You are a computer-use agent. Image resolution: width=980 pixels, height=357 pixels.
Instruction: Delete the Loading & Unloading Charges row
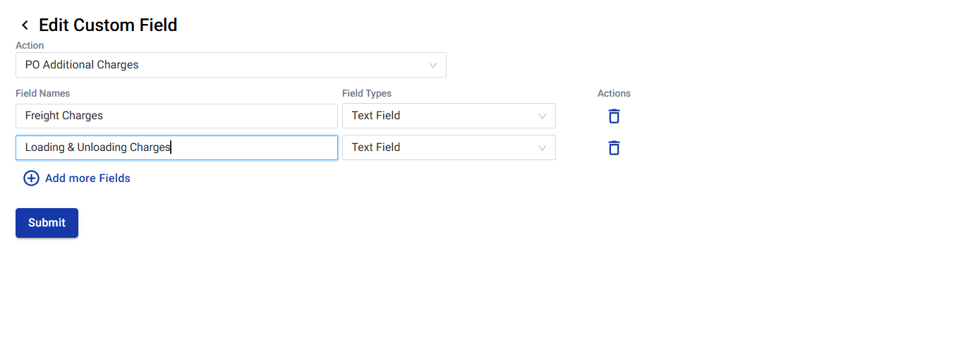pyautogui.click(x=614, y=148)
